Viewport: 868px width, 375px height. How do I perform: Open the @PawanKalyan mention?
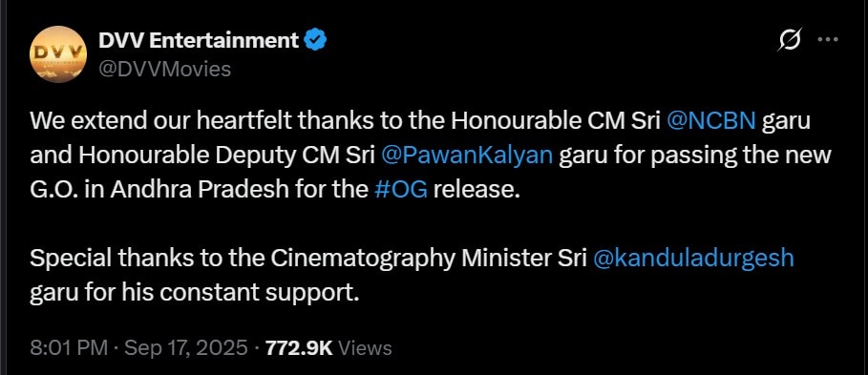pos(467,156)
